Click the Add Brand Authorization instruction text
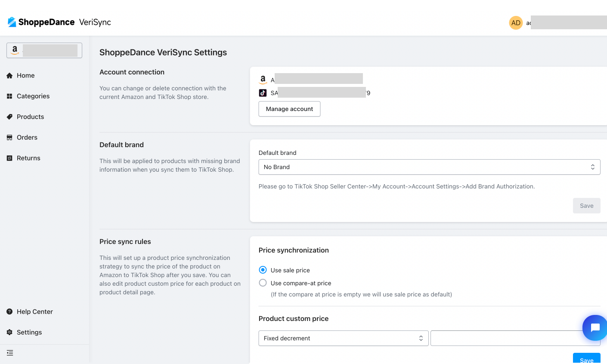This screenshot has height=364, width=607. click(x=396, y=186)
